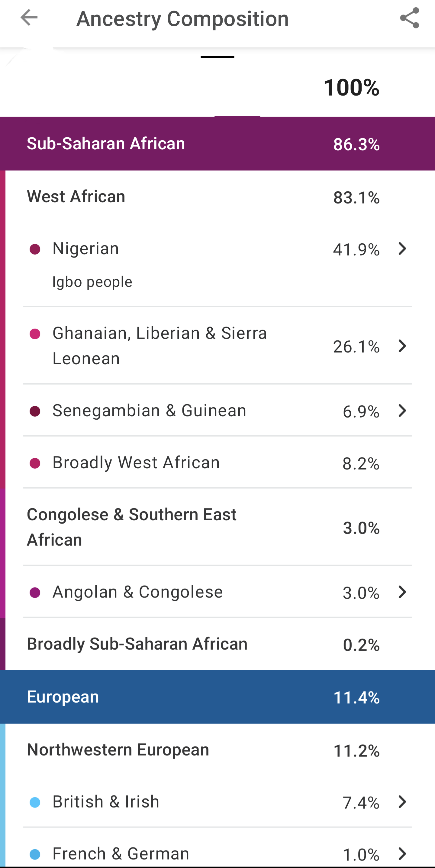Tap the Igbo people label
Viewport: 435px width, 868px height.
click(x=92, y=282)
